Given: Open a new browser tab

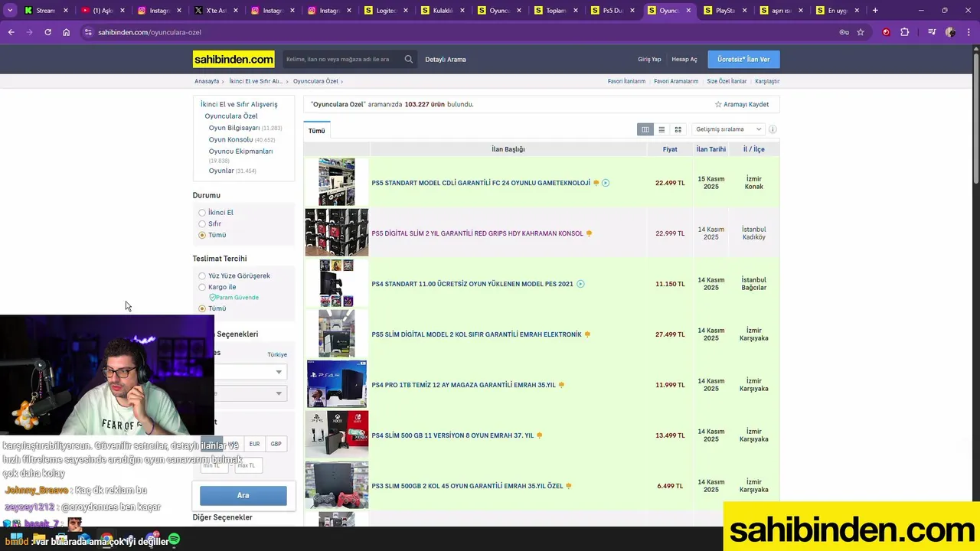Looking at the screenshot, I should pyautogui.click(x=875, y=11).
